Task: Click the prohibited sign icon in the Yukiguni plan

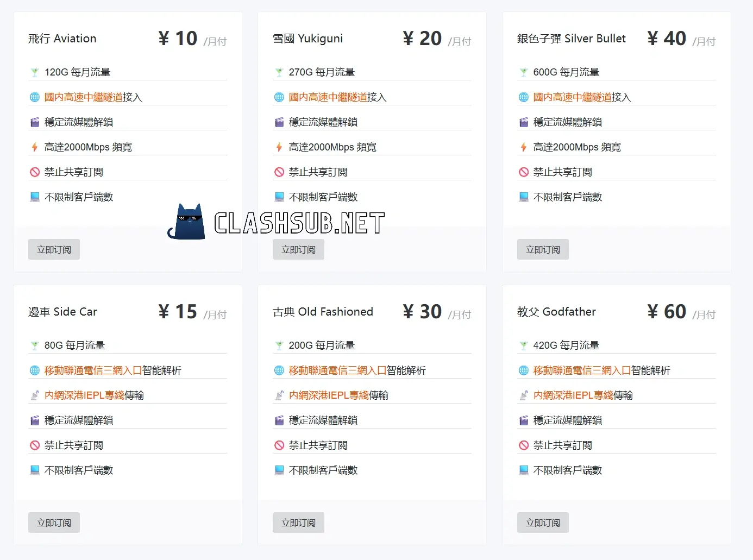Action: click(x=279, y=172)
